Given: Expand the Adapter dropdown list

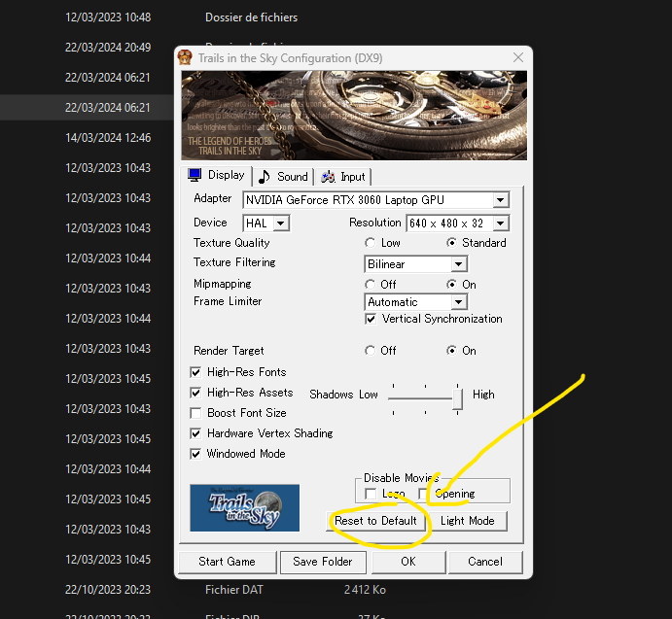Looking at the screenshot, I should 500,200.
